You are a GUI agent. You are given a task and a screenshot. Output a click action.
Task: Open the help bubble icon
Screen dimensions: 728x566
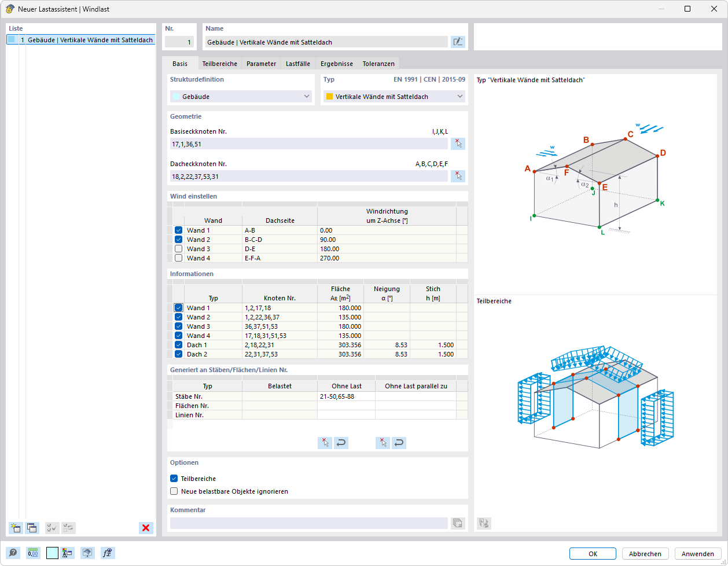pos(12,553)
